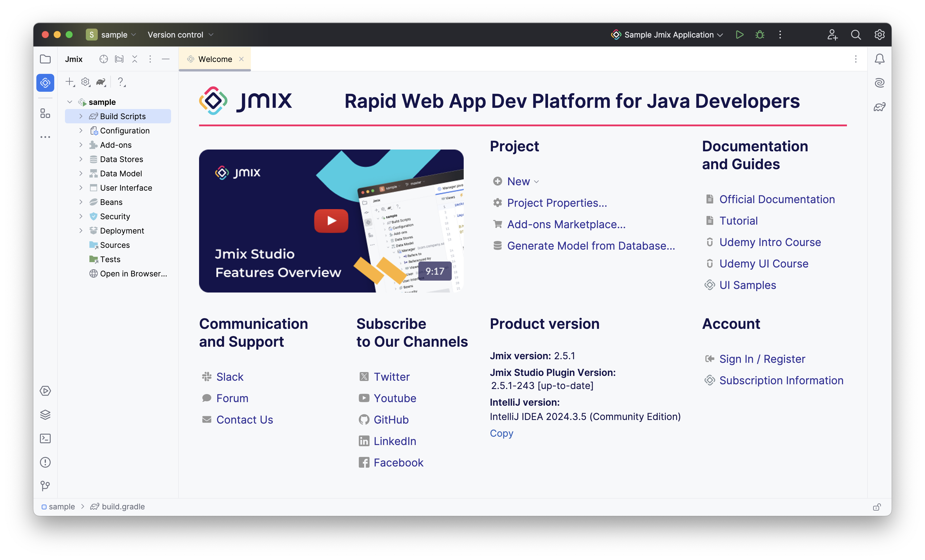Click the Jmix panel settings gear icon
Screen dimensions: 925x560
pos(86,81)
